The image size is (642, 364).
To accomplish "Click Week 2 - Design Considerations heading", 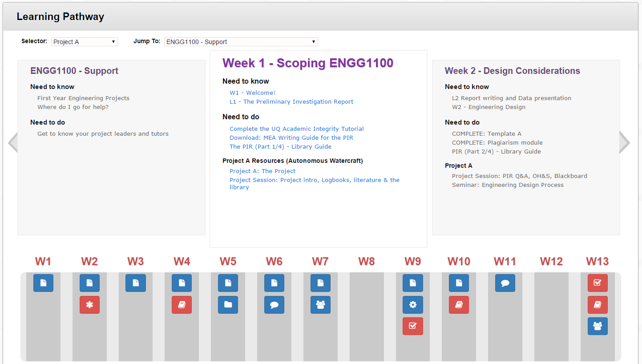I will [x=513, y=71].
